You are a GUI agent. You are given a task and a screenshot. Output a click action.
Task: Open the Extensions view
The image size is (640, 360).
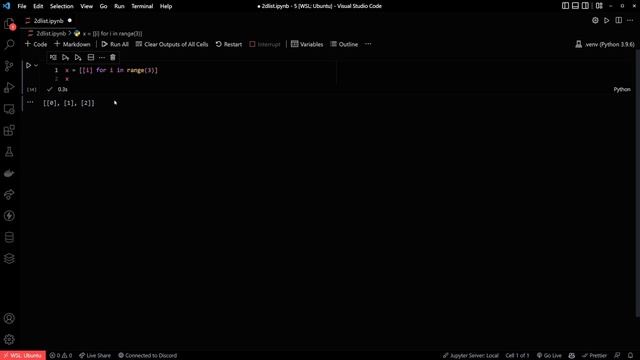coord(9,130)
